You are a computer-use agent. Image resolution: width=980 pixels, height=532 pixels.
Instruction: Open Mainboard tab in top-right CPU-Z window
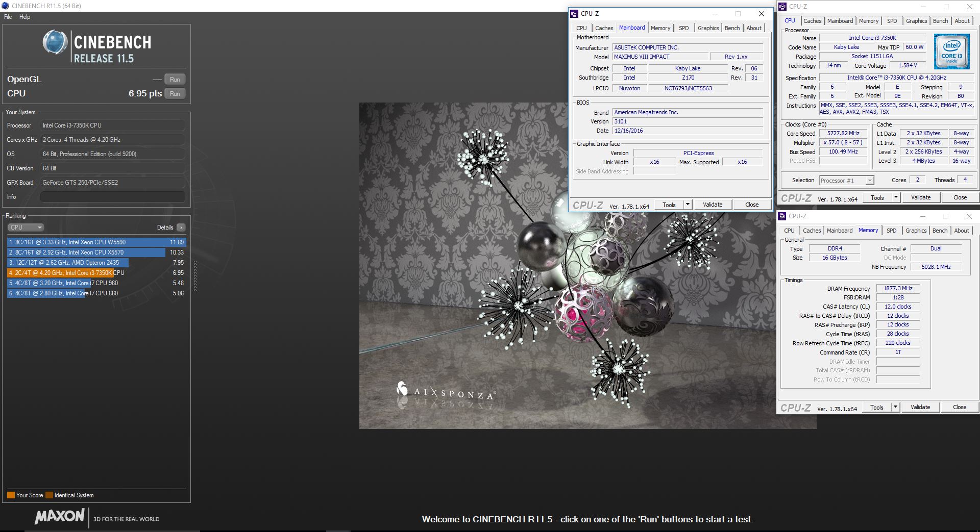pyautogui.click(x=840, y=21)
